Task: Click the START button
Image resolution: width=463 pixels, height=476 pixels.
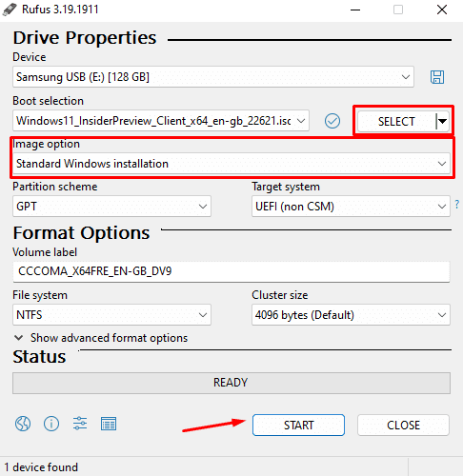Action: pos(298,425)
